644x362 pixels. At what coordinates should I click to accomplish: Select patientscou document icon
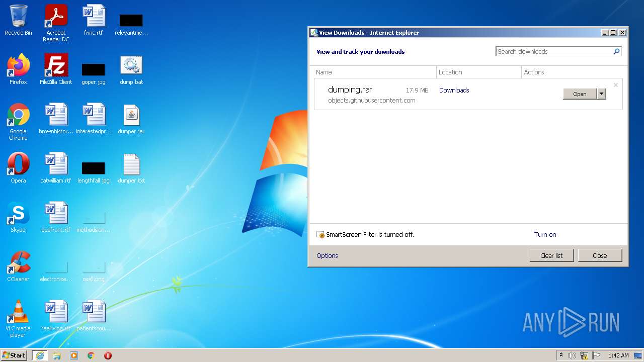tap(94, 316)
